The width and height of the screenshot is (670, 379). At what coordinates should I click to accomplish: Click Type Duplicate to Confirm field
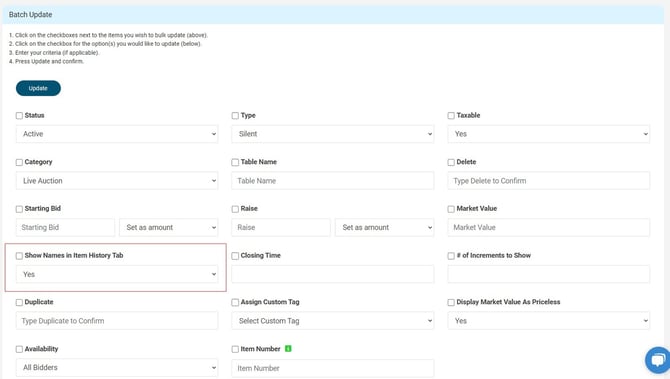117,320
